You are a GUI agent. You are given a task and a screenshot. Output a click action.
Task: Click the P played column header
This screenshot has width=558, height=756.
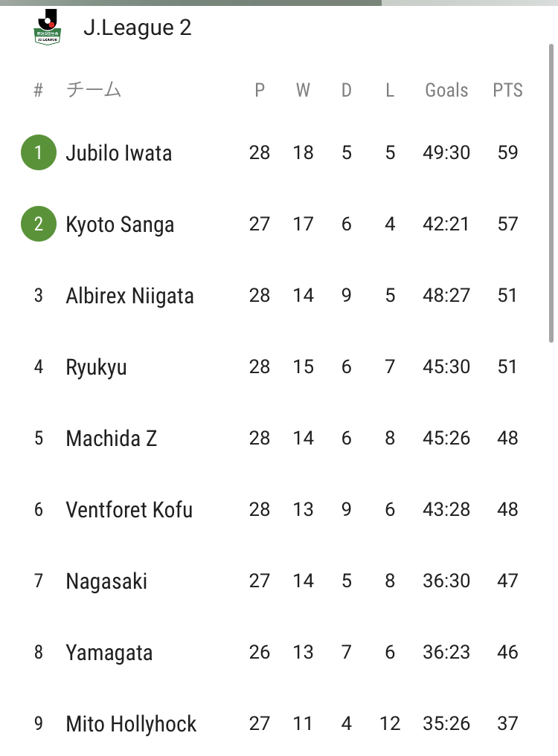pyautogui.click(x=260, y=91)
